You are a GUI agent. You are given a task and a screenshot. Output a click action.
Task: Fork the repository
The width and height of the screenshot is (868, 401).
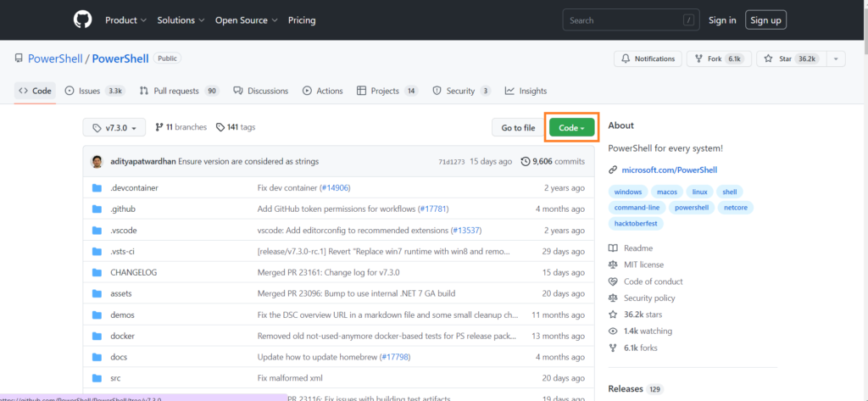(719, 58)
